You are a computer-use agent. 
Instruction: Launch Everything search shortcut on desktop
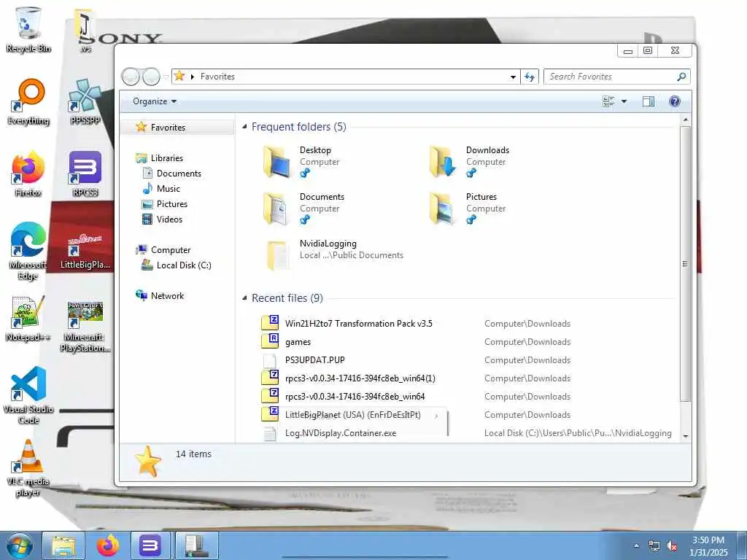click(x=28, y=102)
